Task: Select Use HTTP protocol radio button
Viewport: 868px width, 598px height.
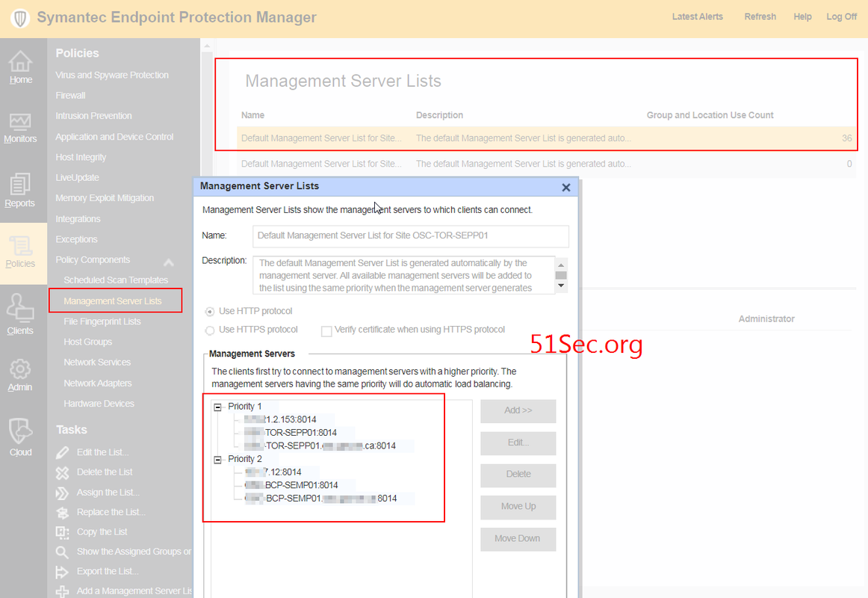Action: (x=210, y=312)
